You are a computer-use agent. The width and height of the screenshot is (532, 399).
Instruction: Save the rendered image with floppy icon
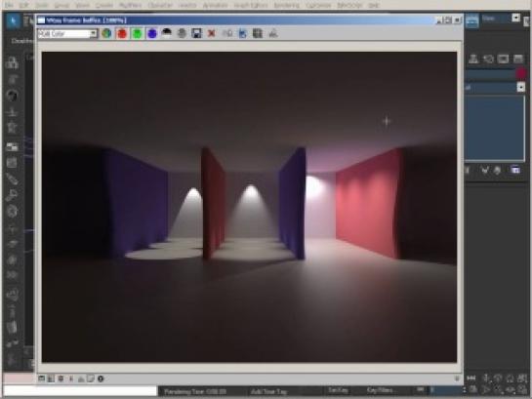coord(196,33)
